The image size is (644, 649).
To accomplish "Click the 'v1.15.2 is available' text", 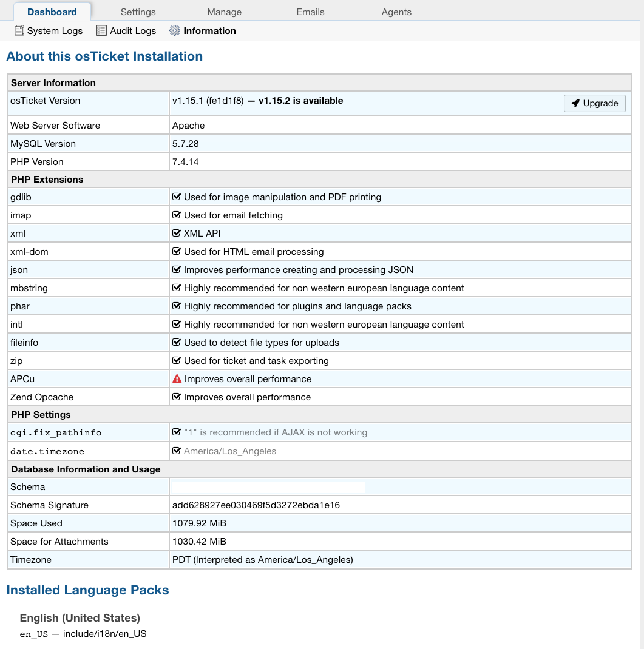I will coord(300,101).
